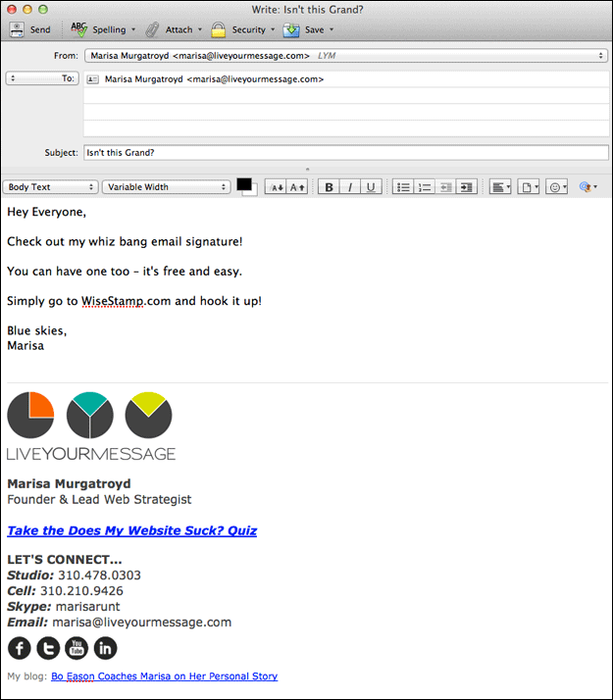Run the Spelling check

[x=98, y=30]
